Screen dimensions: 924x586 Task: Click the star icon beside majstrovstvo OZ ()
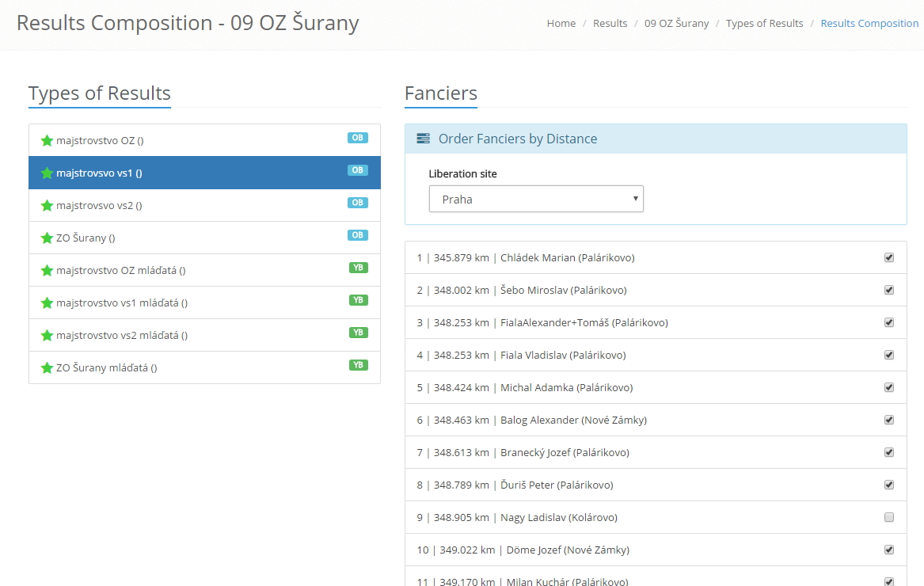[x=47, y=141]
